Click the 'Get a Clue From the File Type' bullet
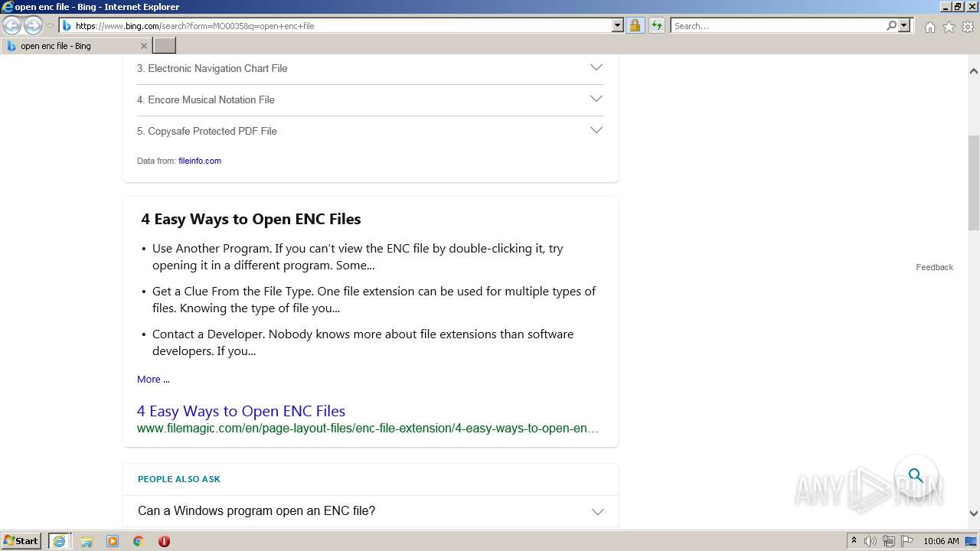 tap(374, 299)
